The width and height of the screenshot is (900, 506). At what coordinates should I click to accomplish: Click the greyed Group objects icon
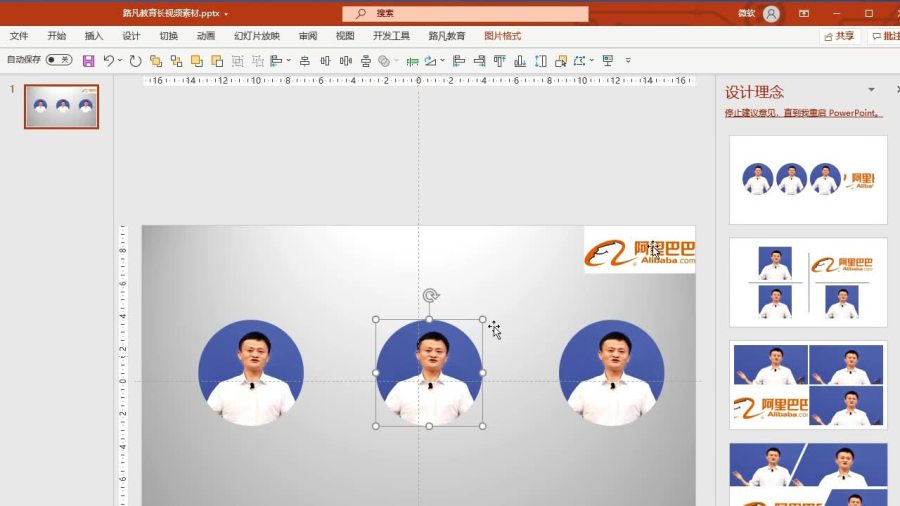[238, 61]
